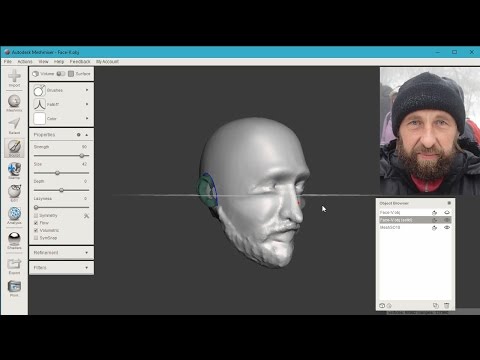
Task: Click the brush preview icon beside Brushes
Action: click(x=39, y=90)
